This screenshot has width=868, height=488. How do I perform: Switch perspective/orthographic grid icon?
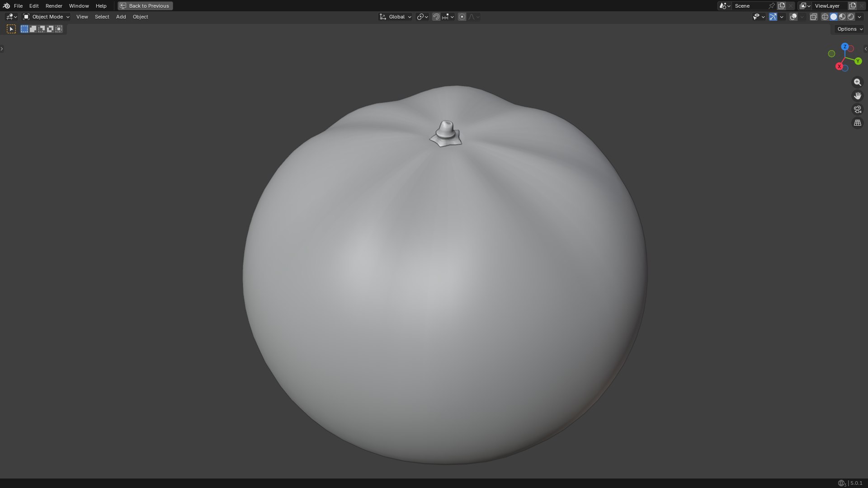pos(858,123)
